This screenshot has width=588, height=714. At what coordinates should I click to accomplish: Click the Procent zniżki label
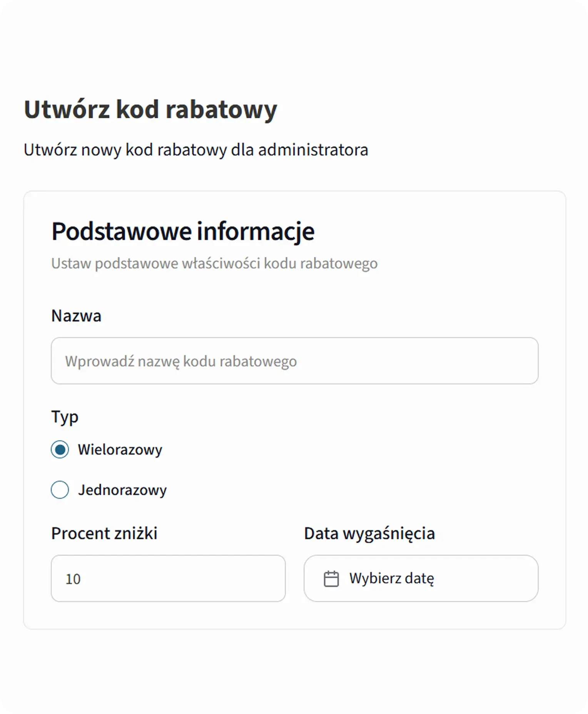coord(104,533)
